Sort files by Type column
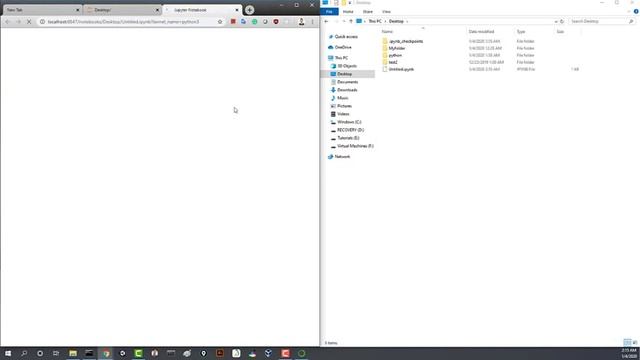The height and width of the screenshot is (360, 640). pos(521,31)
